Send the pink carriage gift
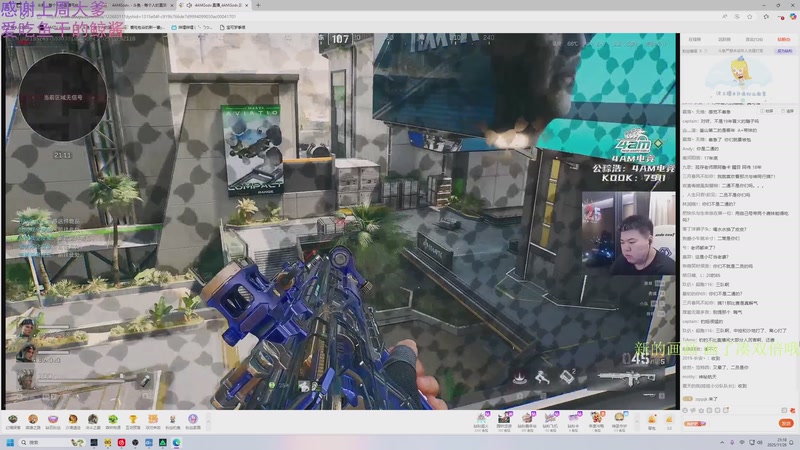Screen dimensions: 800x450 click(527, 418)
